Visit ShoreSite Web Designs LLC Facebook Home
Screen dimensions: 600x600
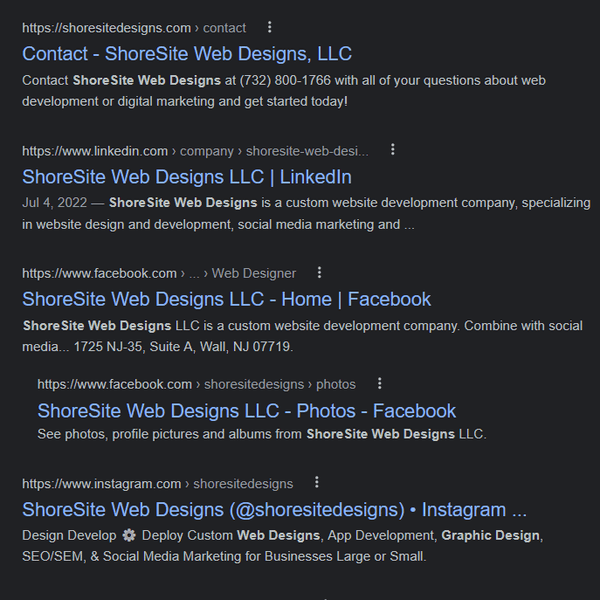click(226, 299)
